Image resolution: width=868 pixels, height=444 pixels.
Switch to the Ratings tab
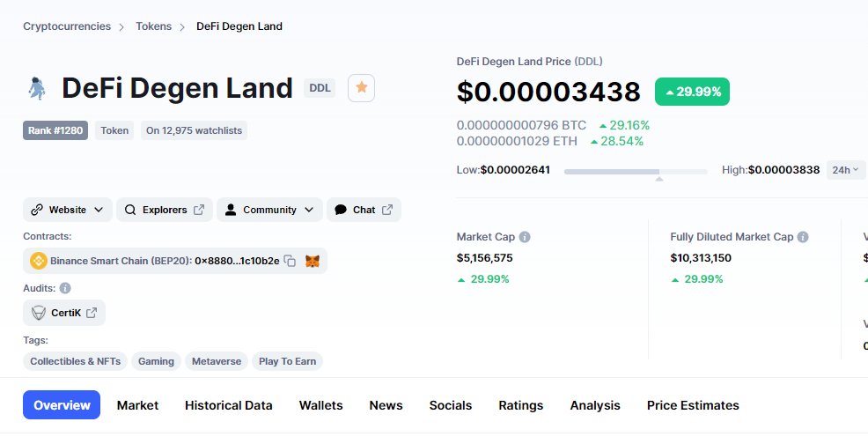click(x=521, y=405)
